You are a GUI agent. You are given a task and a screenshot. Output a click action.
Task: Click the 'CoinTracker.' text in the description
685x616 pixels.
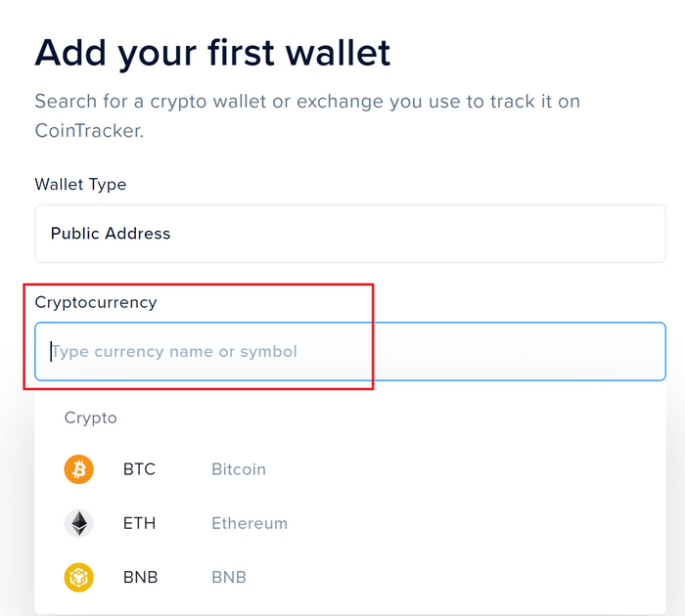pos(89,131)
